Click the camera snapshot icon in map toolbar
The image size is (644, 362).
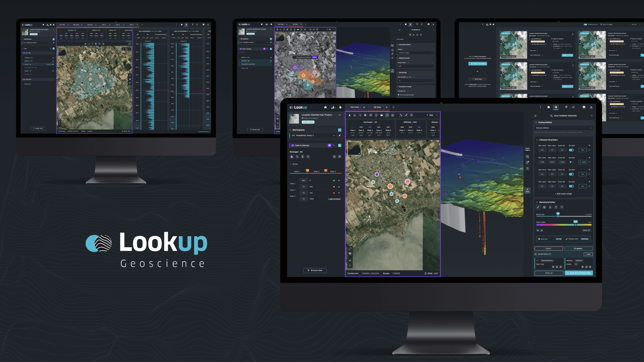(x=392, y=115)
